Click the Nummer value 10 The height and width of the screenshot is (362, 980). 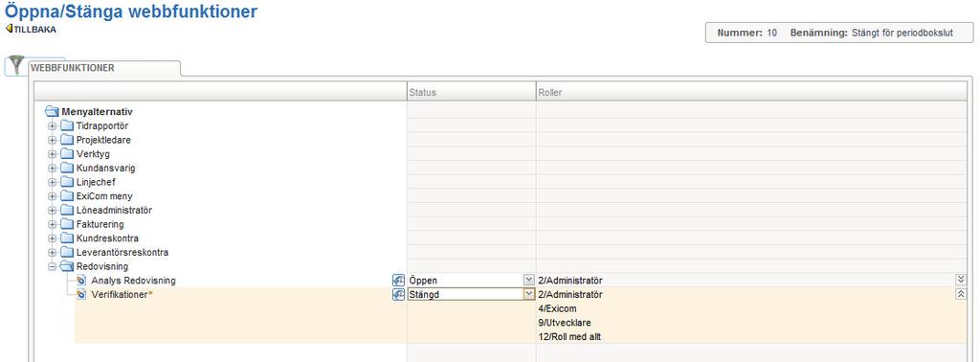click(x=772, y=33)
